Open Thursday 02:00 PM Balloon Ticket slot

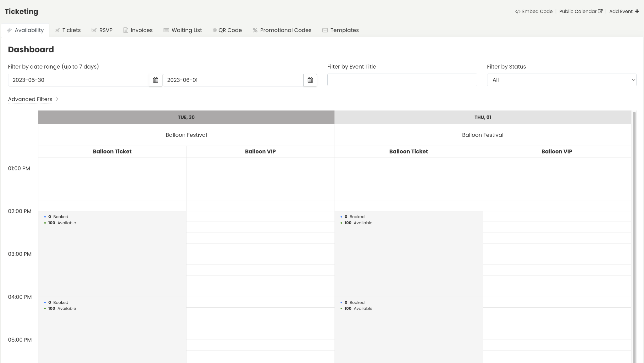click(408, 254)
